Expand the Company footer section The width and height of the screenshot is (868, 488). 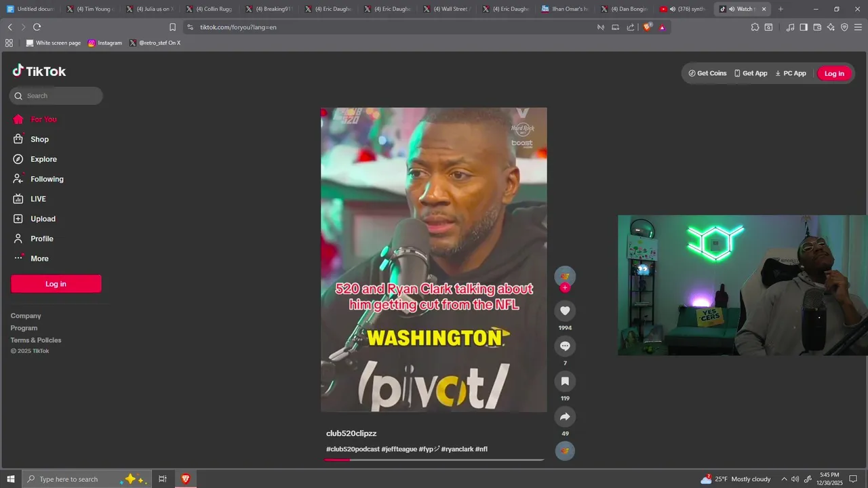[26, 316]
